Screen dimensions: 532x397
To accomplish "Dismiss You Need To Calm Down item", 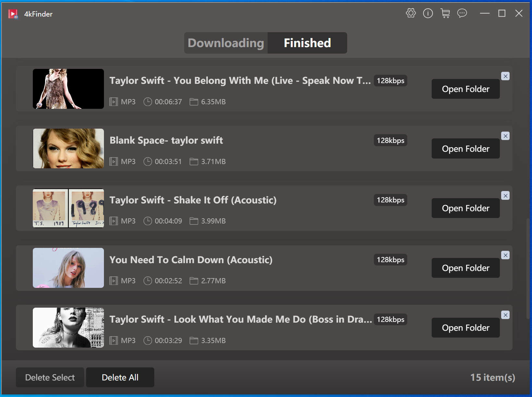I will (505, 255).
